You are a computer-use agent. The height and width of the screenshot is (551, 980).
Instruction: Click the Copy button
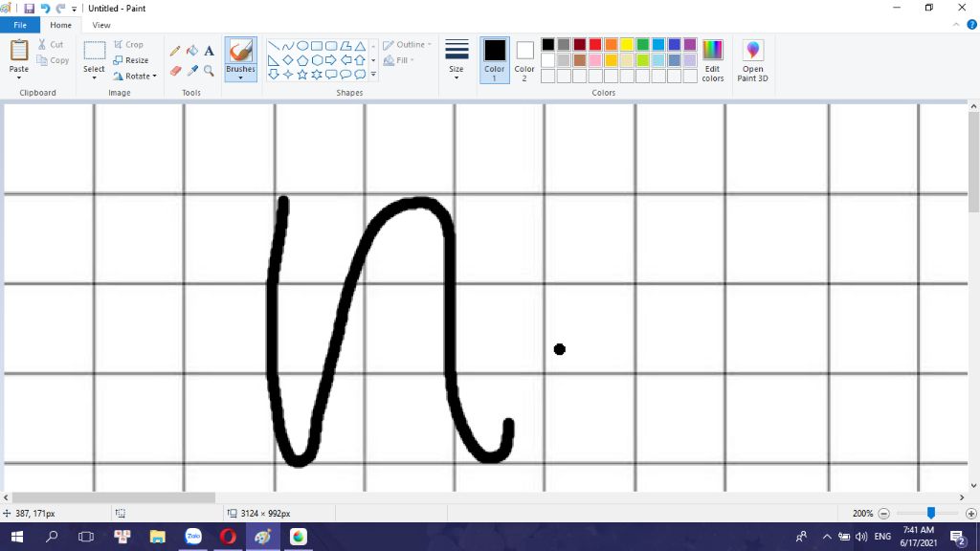click(x=53, y=60)
